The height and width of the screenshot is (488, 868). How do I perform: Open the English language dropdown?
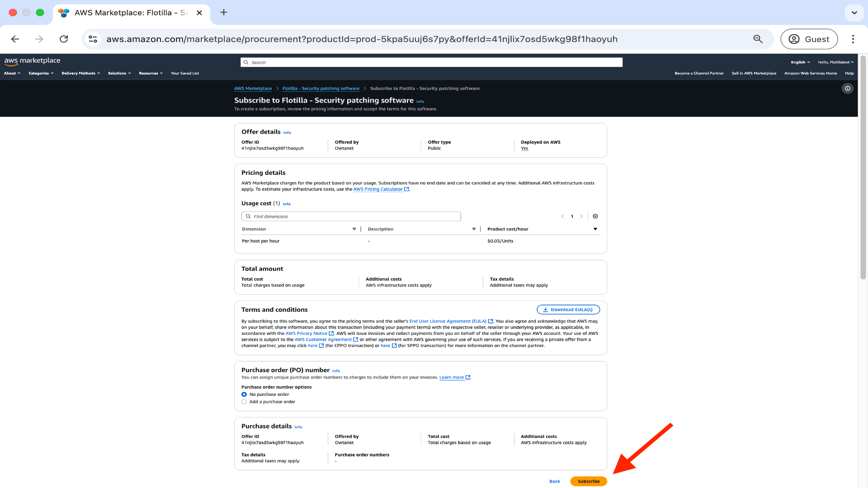pyautogui.click(x=800, y=62)
